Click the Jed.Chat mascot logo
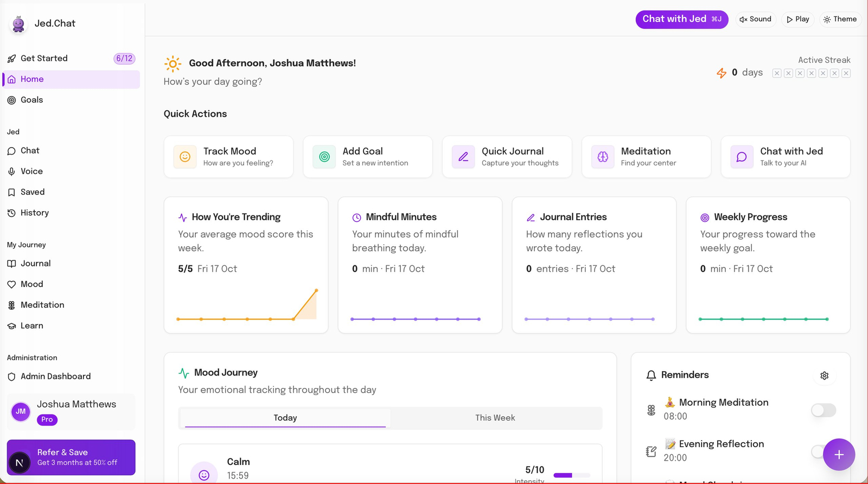 click(x=18, y=24)
